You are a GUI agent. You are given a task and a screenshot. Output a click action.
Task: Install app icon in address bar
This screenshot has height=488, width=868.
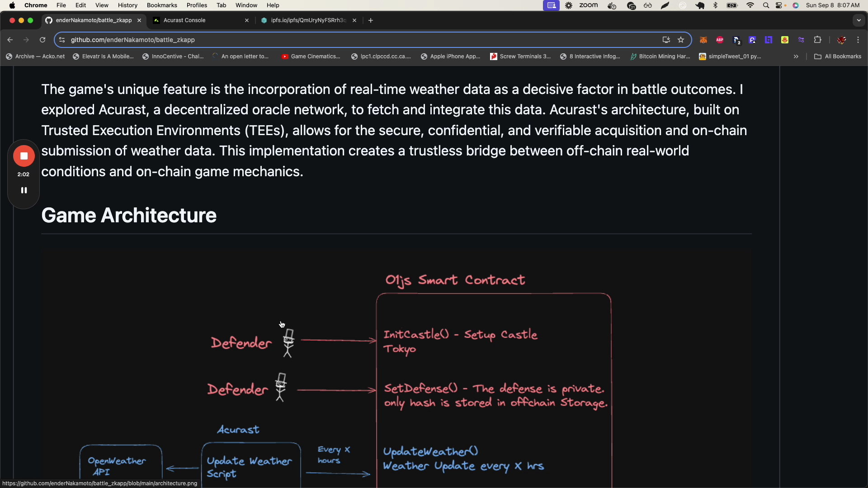[666, 40]
